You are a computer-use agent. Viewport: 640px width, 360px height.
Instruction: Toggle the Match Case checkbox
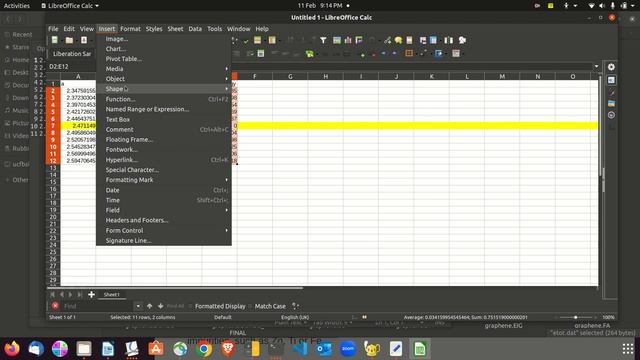point(267,306)
